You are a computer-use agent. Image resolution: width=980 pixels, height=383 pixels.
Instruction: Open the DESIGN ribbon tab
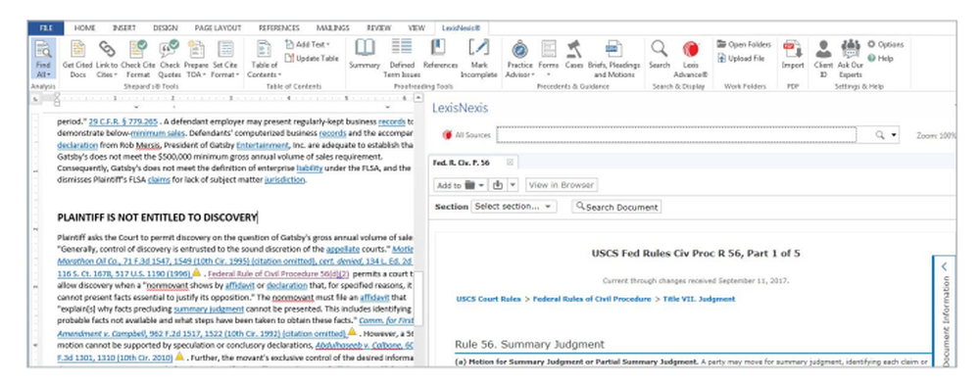(165, 28)
